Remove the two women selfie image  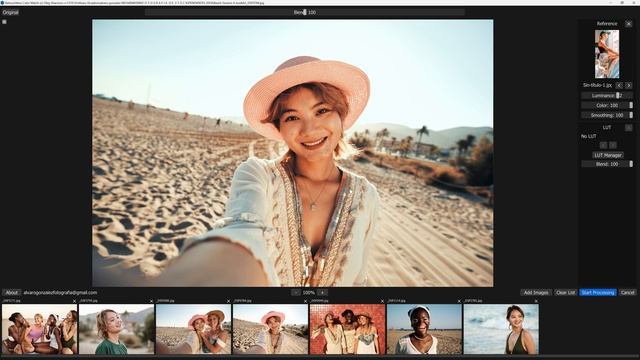click(228, 301)
